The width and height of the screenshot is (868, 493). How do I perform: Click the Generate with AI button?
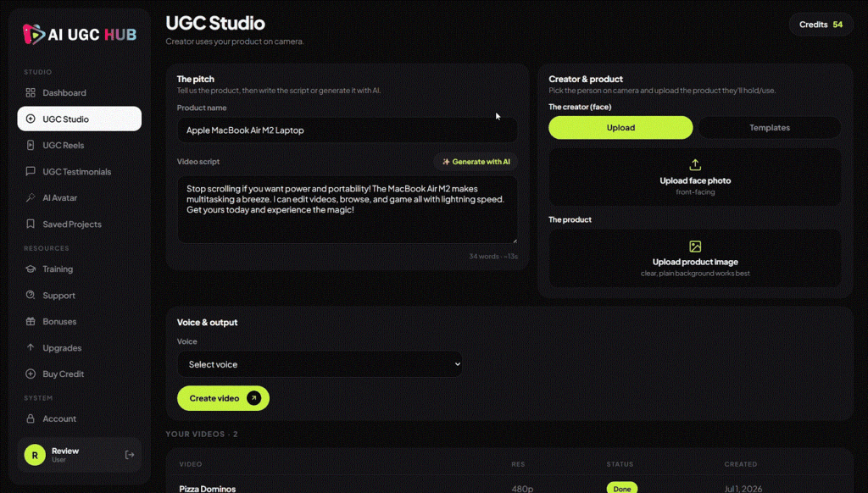(x=476, y=162)
